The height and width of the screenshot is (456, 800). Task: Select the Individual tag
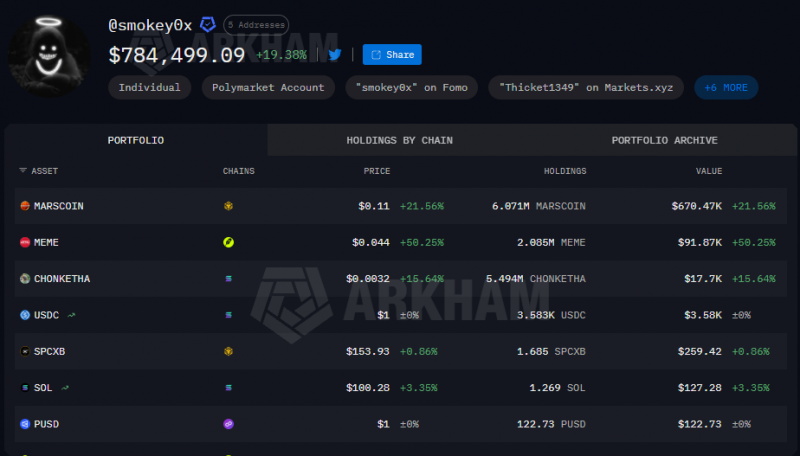(x=149, y=87)
